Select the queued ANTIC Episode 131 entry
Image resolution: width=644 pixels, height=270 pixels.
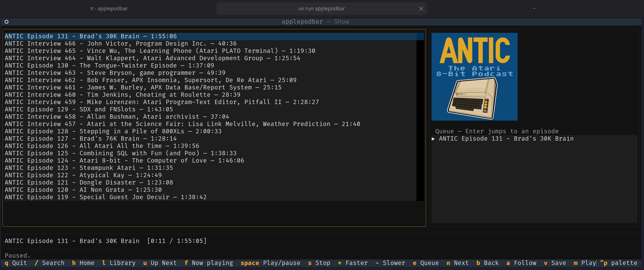point(534,139)
